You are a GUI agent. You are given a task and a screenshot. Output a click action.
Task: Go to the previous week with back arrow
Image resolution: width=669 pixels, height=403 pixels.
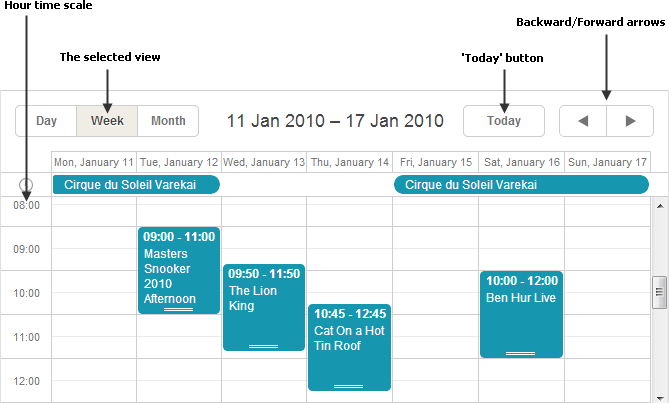[583, 121]
